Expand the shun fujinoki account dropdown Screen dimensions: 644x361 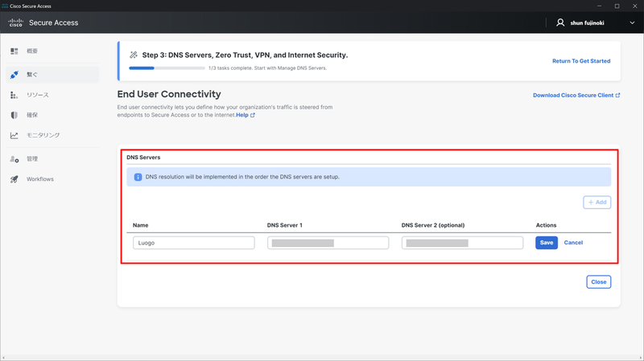pyautogui.click(x=632, y=23)
